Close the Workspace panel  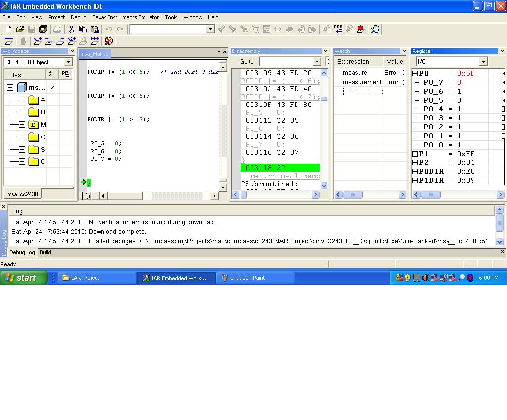pyautogui.click(x=72, y=51)
